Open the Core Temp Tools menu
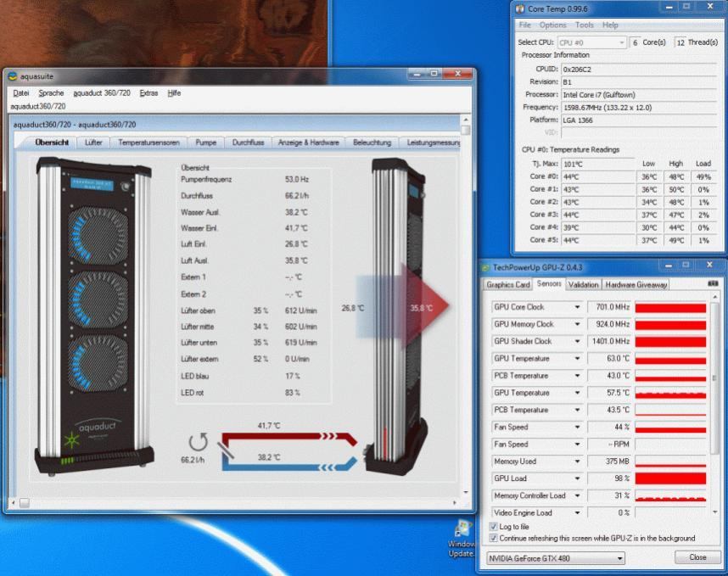728x576 pixels. click(x=584, y=25)
